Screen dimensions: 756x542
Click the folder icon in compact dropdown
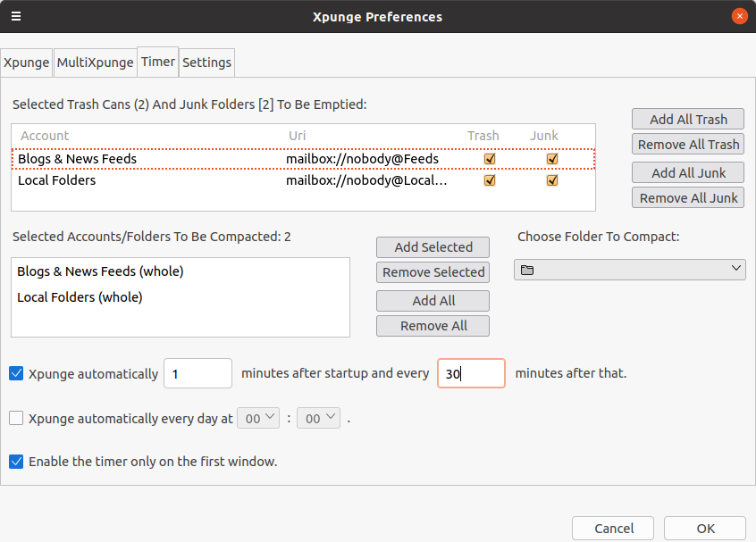527,270
